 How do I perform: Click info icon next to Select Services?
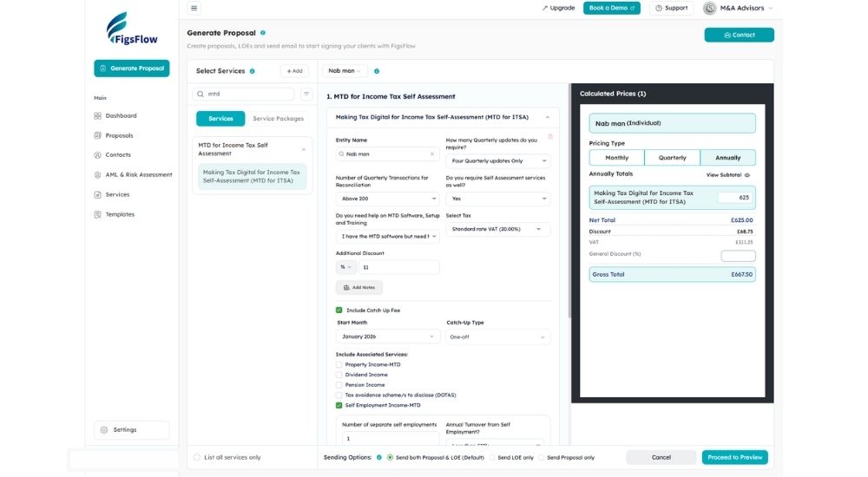click(253, 71)
